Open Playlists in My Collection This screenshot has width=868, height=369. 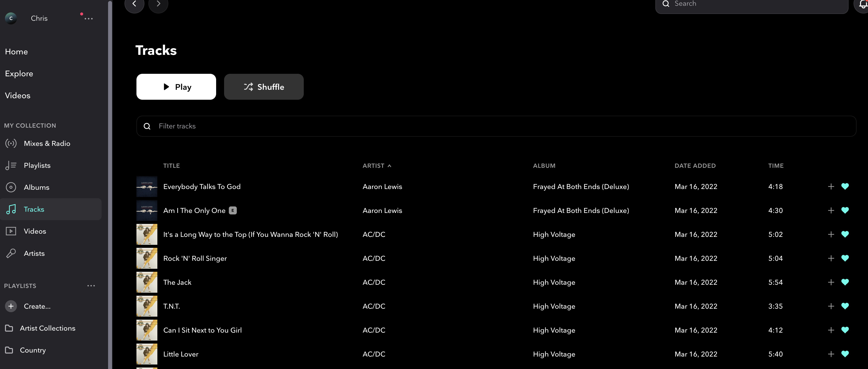pos(51,165)
